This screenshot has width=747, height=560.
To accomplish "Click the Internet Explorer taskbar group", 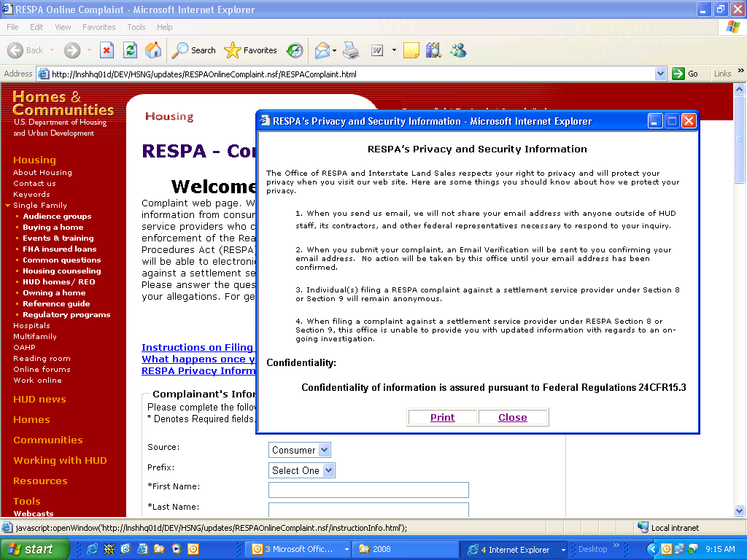I will click(514, 549).
